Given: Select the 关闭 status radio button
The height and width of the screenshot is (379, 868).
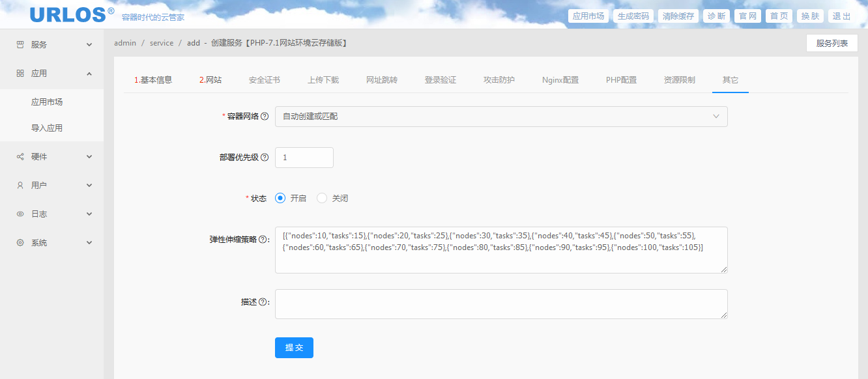Looking at the screenshot, I should [322, 199].
